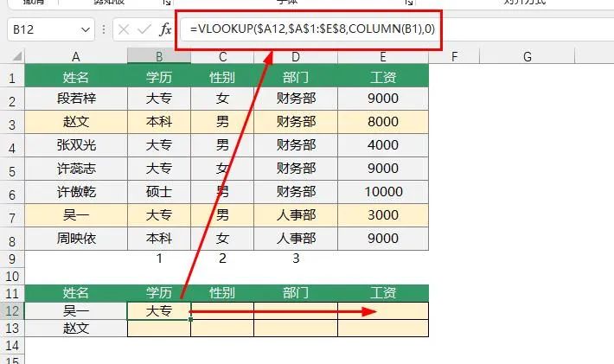Select the 吴一 lookup cell in row 12
The width and height of the screenshot is (614, 364).
click(76, 311)
